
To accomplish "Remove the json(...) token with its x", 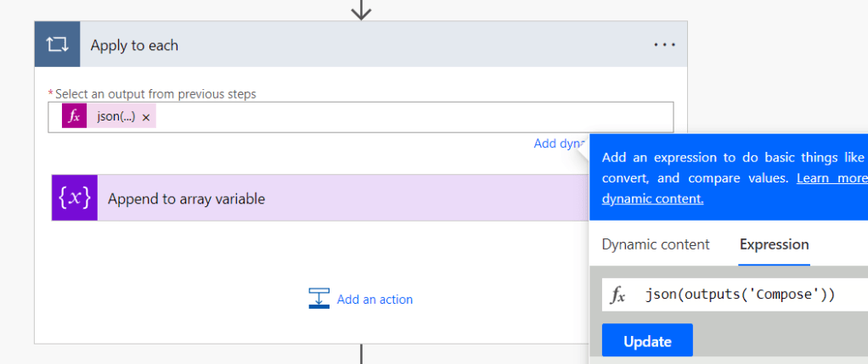I will click(x=146, y=118).
